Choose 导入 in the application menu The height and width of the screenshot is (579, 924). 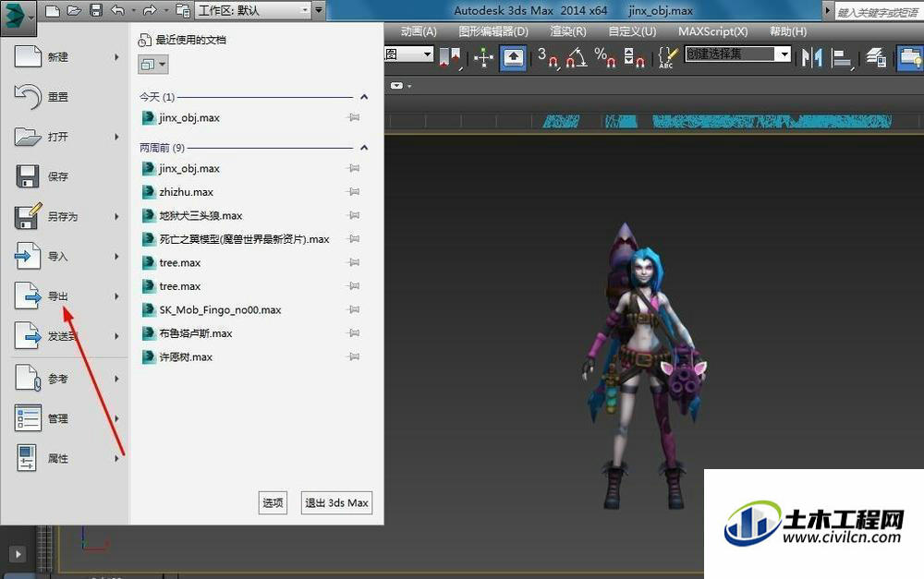pos(66,256)
